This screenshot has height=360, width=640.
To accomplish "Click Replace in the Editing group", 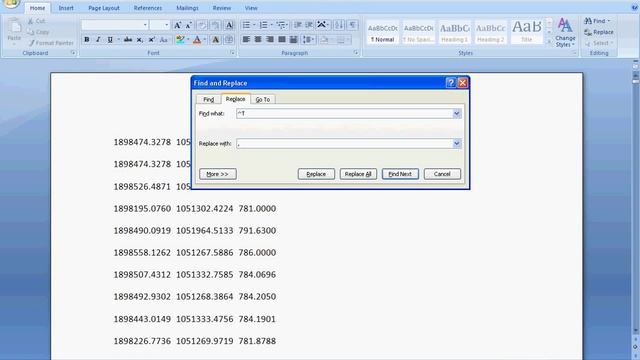I will click(599, 32).
